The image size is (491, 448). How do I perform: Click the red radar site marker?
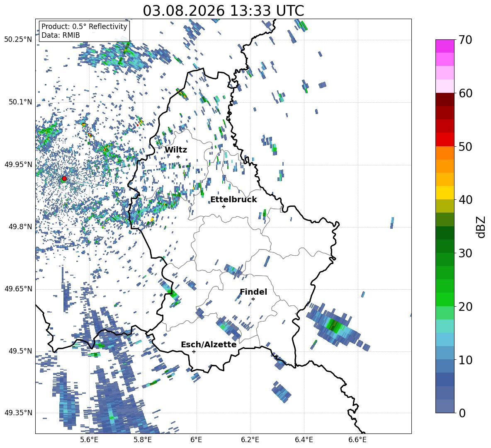tap(64, 178)
